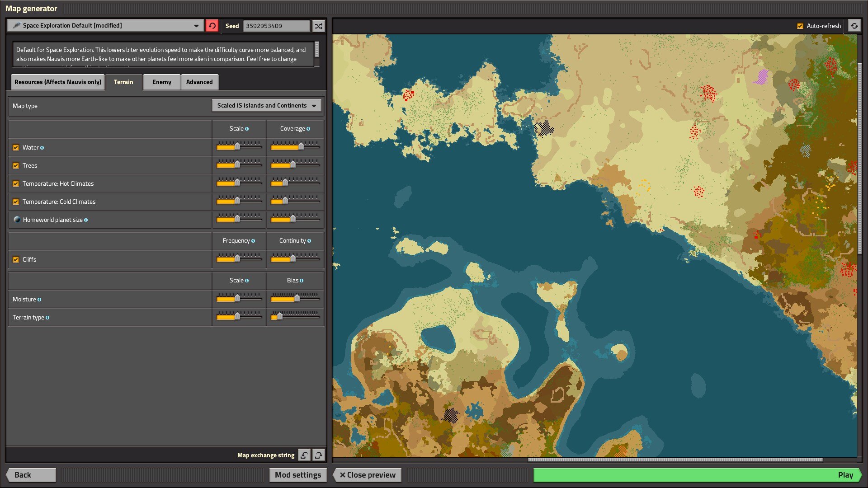Open Mod settings
The width and height of the screenshot is (868, 488).
298,475
